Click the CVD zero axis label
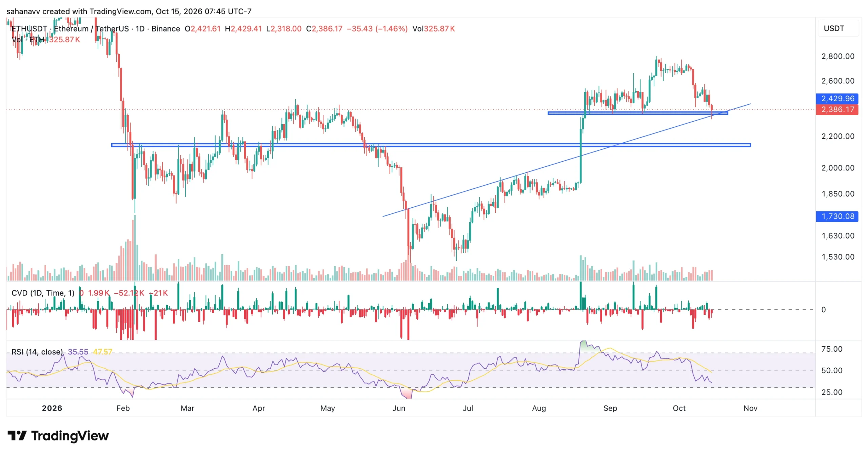Screen dimensions: 868x455 pos(823,309)
